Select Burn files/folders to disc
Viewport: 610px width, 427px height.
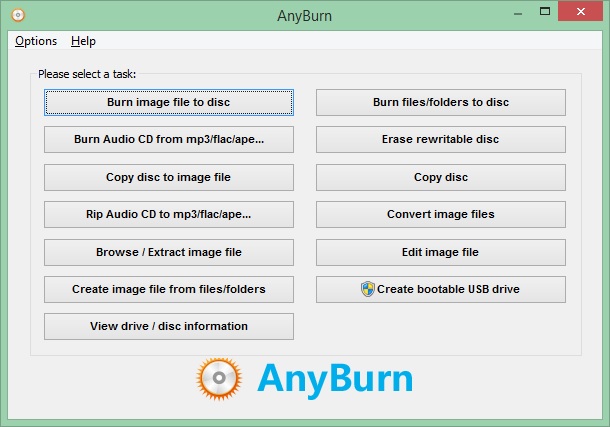click(x=441, y=102)
